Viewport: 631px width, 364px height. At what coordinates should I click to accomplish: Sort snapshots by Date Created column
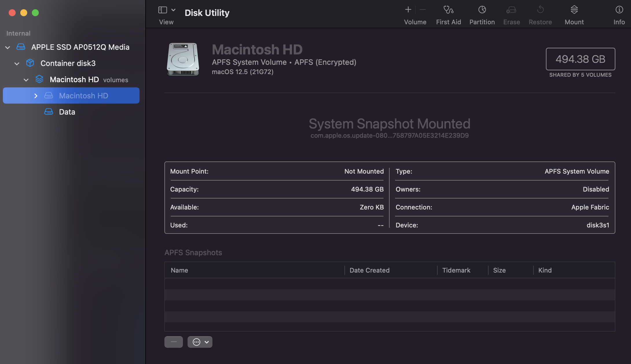click(x=369, y=270)
